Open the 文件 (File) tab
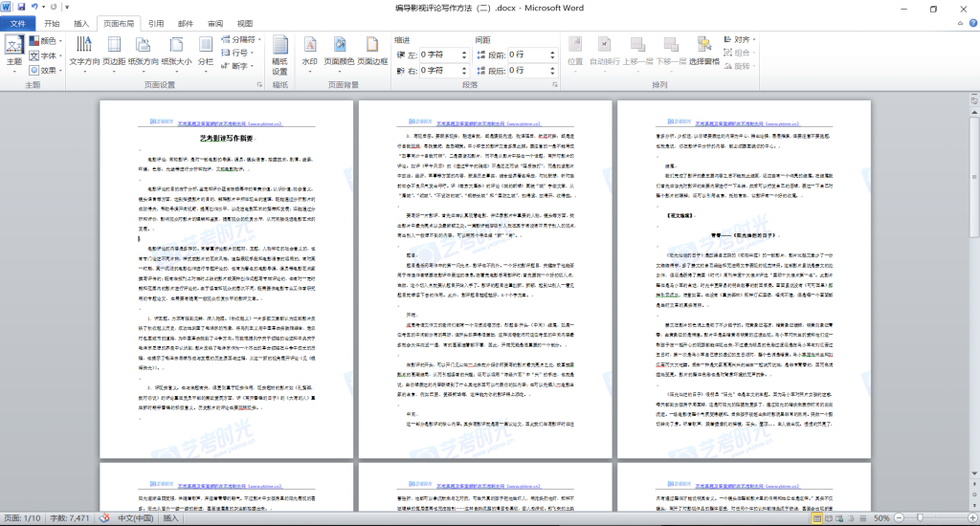Screen dimensions: 980x526 click(x=17, y=23)
